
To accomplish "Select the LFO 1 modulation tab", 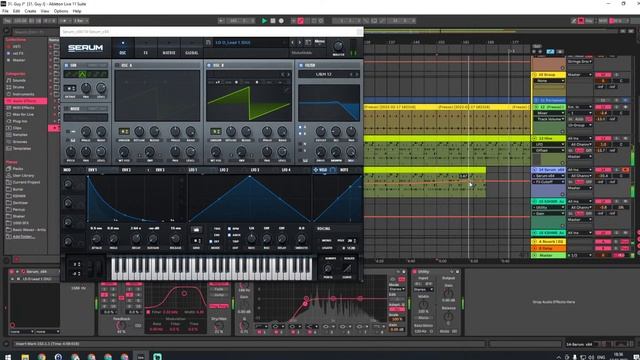I will click(193, 170).
